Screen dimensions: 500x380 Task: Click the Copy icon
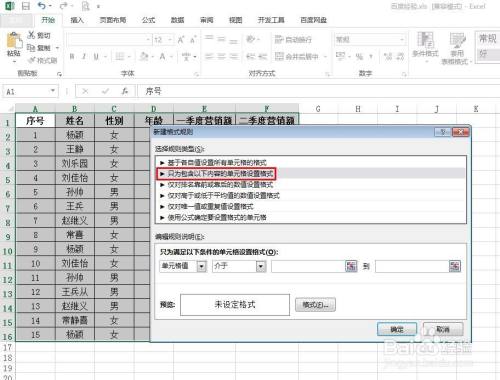31,48
